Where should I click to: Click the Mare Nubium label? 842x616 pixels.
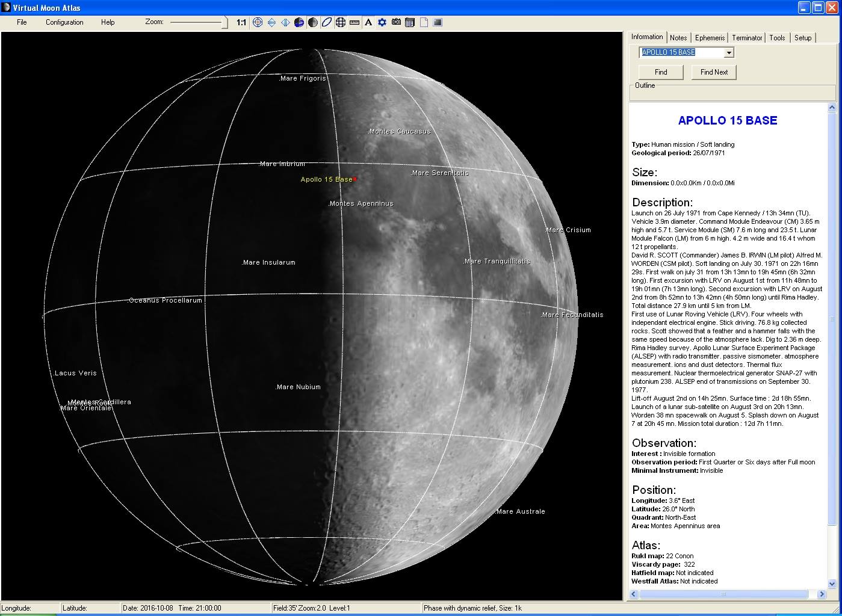299,387
